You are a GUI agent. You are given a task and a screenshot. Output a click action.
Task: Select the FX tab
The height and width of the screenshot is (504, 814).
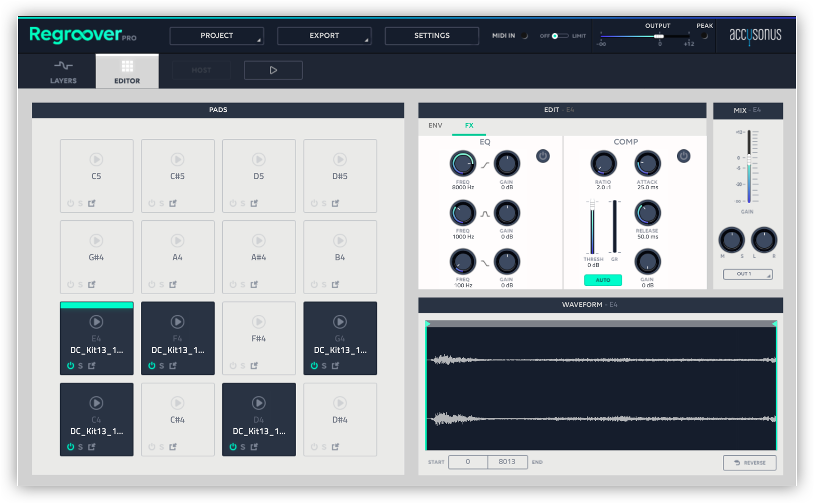[x=469, y=126]
